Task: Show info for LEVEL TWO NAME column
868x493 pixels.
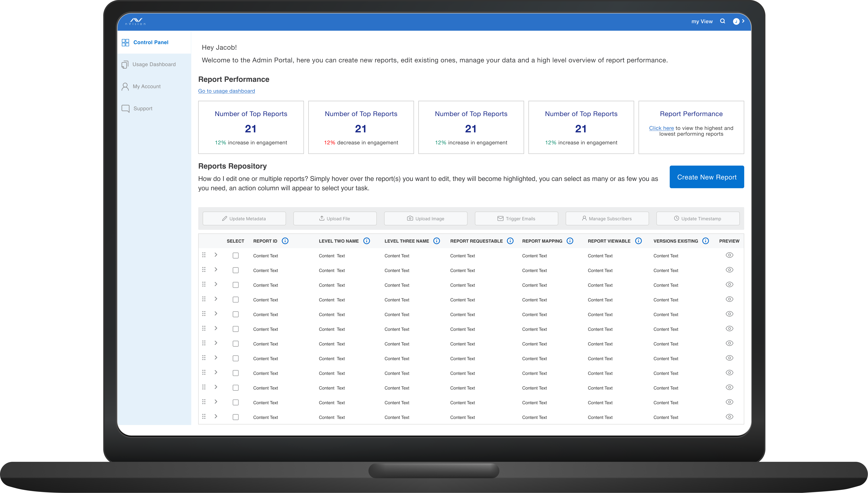Action: (367, 241)
